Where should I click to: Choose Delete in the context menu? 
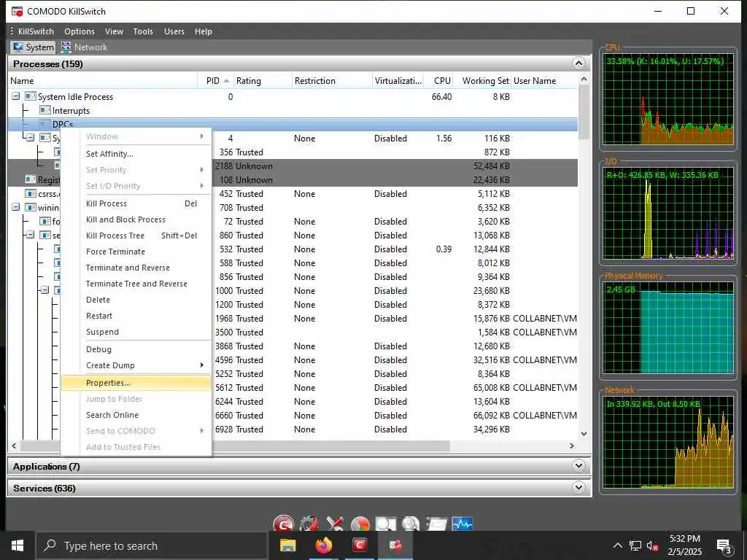click(136, 300)
